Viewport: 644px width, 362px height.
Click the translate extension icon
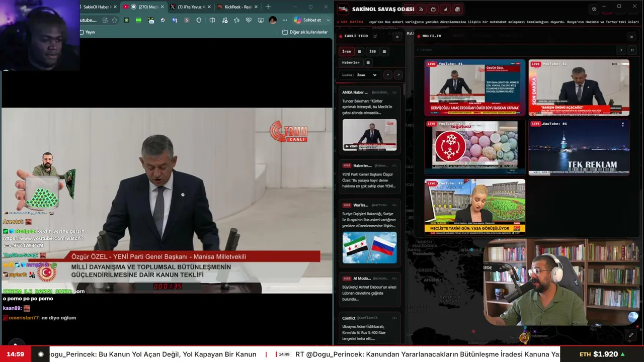tap(175, 20)
